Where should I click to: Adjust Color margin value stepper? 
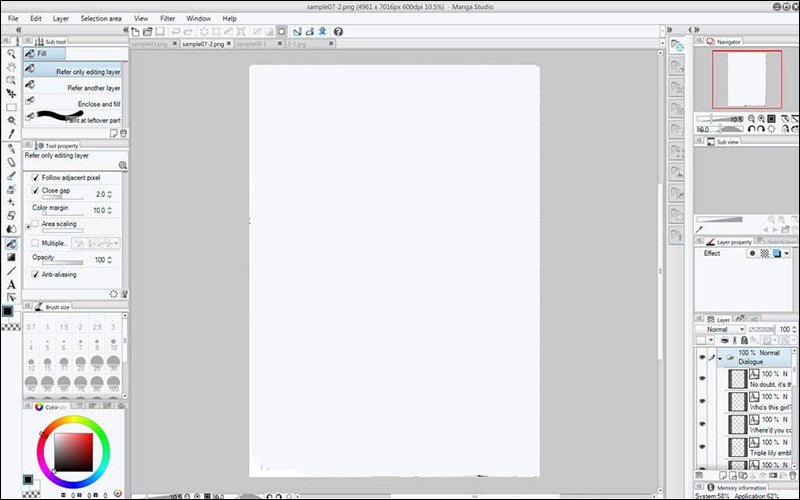109,210
